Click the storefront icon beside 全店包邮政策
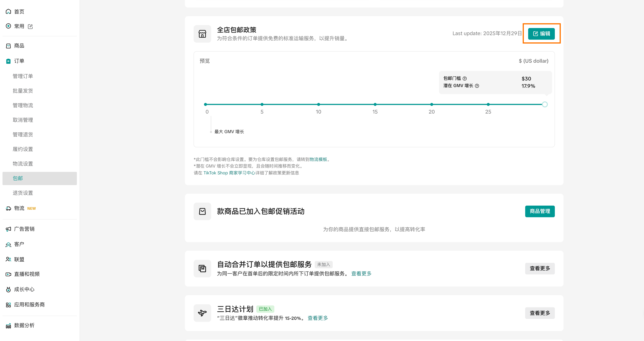 click(x=202, y=34)
